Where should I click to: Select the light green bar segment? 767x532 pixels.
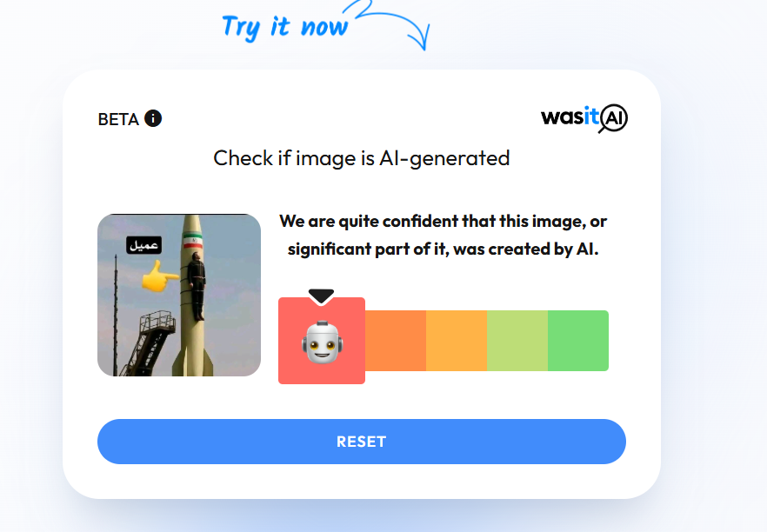(x=517, y=341)
